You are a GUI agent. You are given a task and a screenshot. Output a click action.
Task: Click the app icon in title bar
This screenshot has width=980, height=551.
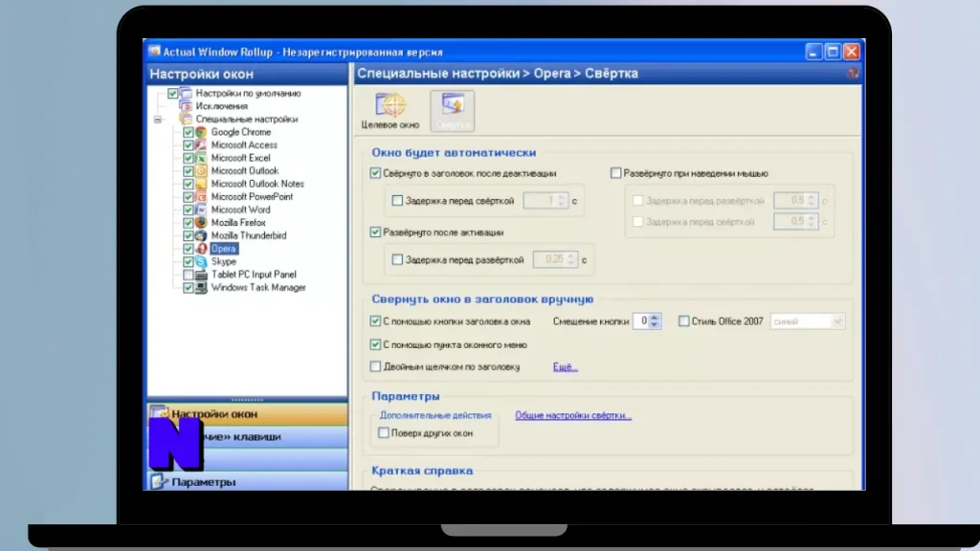click(x=154, y=52)
